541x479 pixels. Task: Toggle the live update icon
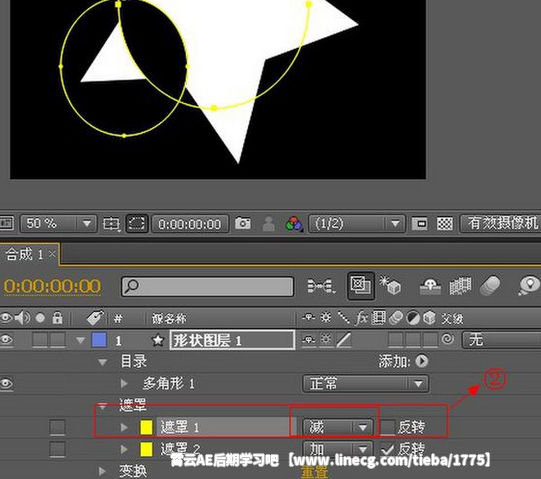click(x=361, y=285)
